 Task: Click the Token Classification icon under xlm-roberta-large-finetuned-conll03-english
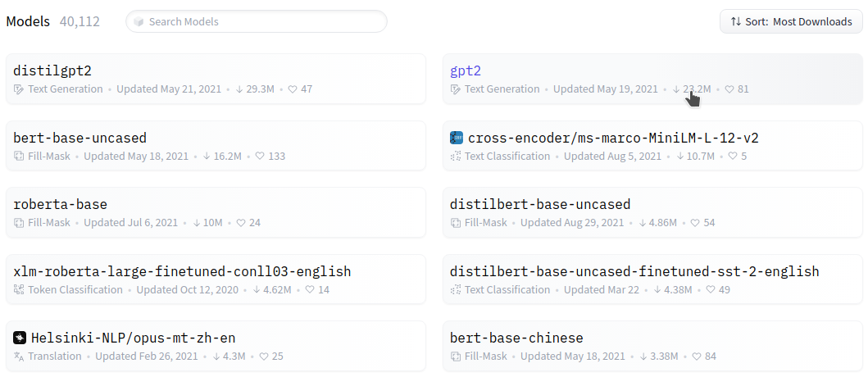point(19,289)
